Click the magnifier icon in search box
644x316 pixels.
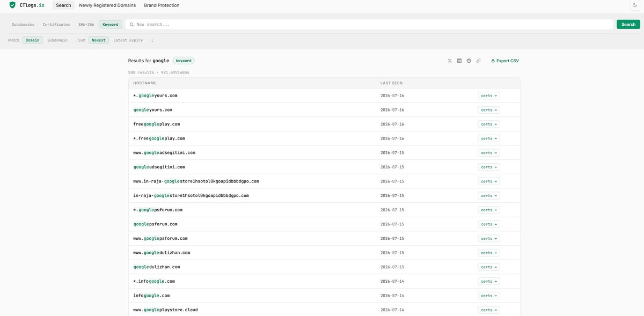point(132,24)
